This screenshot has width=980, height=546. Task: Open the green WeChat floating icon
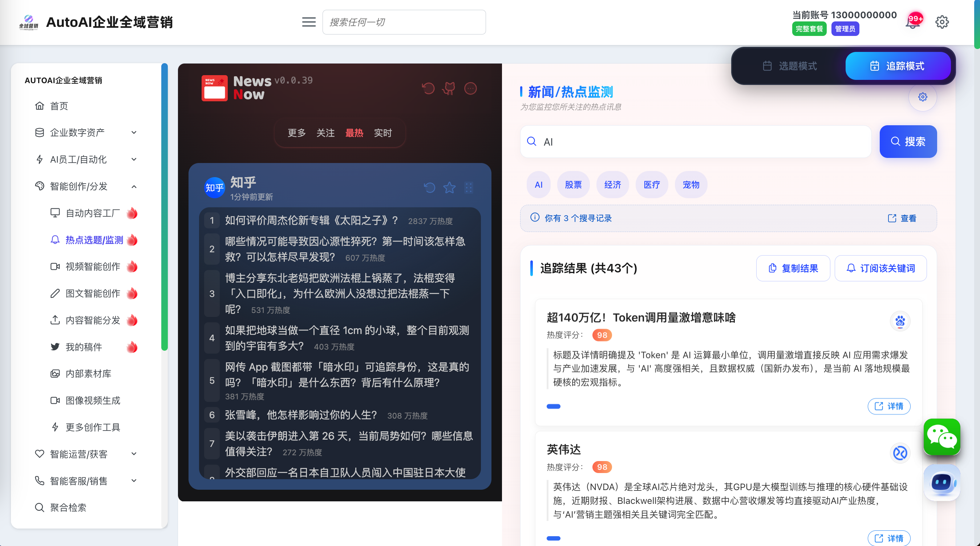[x=941, y=437]
